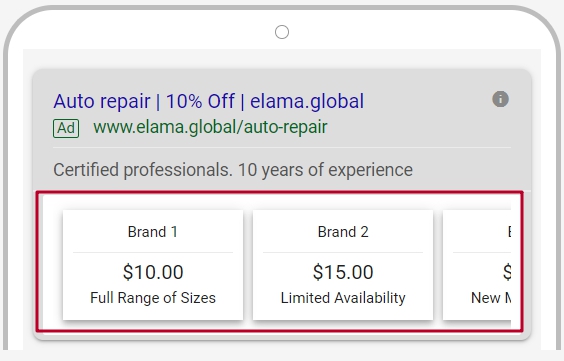Click the New M... label on third card
The height and width of the screenshot is (361, 564).
click(491, 298)
